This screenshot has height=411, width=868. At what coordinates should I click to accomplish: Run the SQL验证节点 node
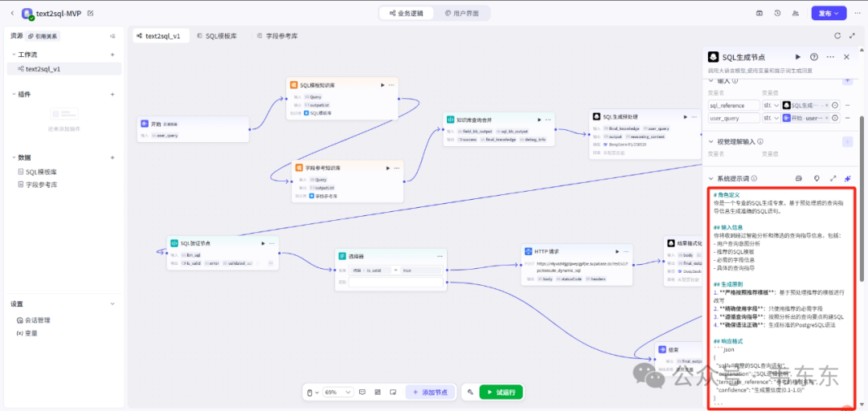[263, 243]
